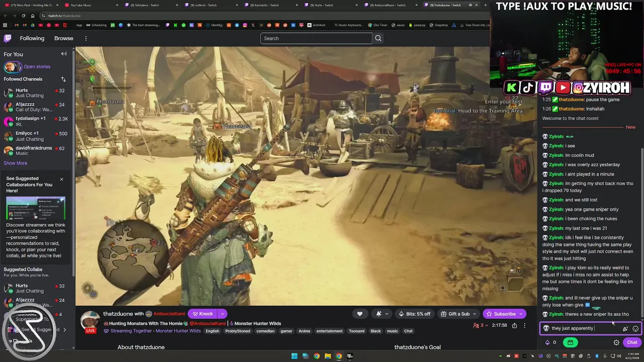Click the Toonami tag
Image resolution: width=644 pixels, height=362 pixels.
tap(356, 331)
